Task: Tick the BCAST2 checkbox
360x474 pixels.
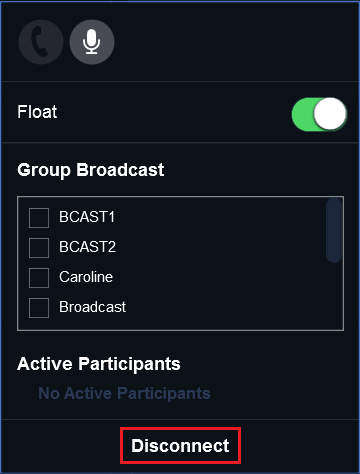Action: [39, 248]
